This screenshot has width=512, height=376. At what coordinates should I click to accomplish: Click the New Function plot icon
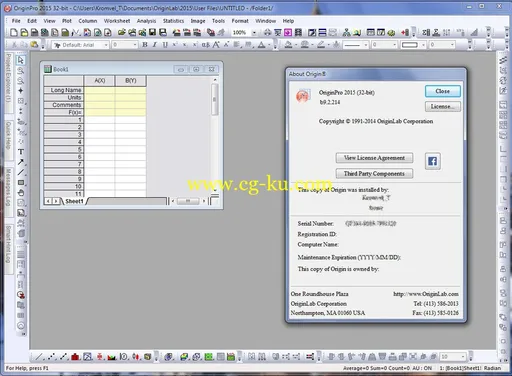76,32
